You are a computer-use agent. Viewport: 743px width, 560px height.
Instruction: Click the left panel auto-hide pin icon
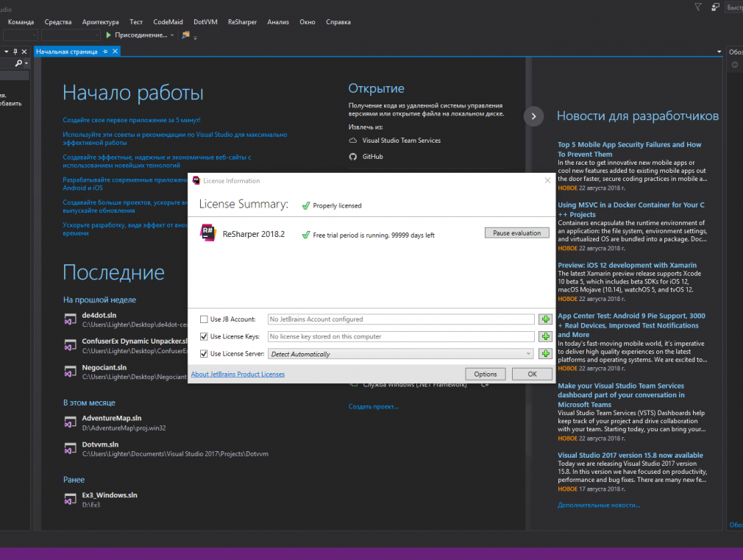pyautogui.click(x=15, y=52)
